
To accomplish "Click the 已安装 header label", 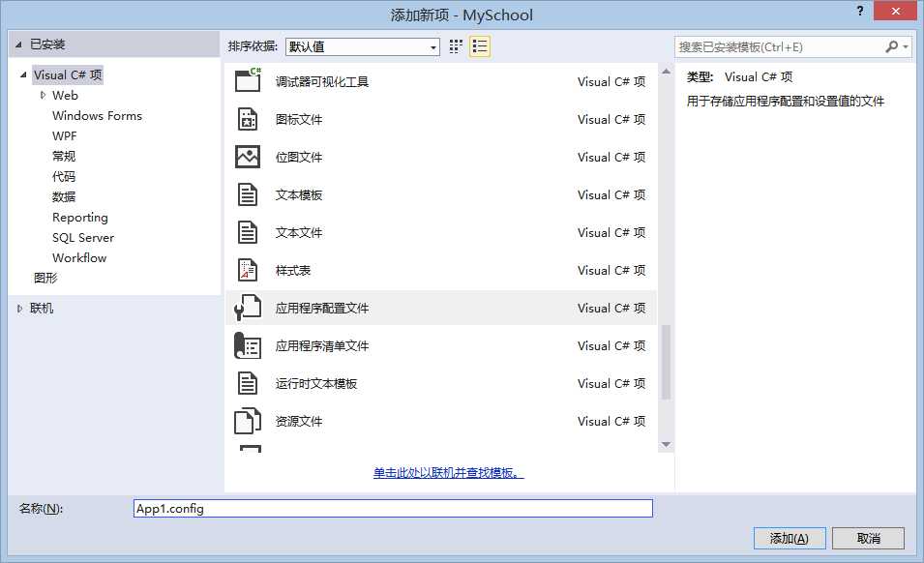I will click(47, 44).
